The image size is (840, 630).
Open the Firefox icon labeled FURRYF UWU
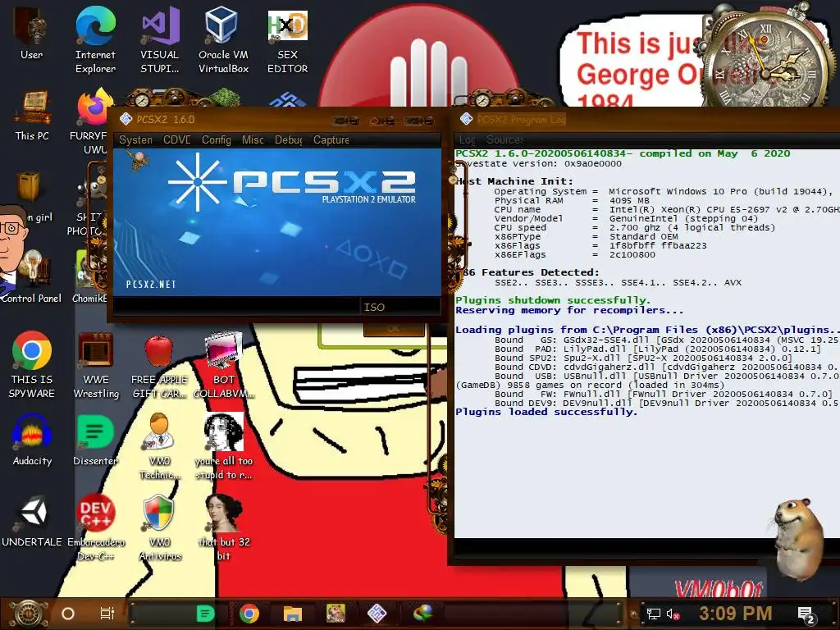92,121
